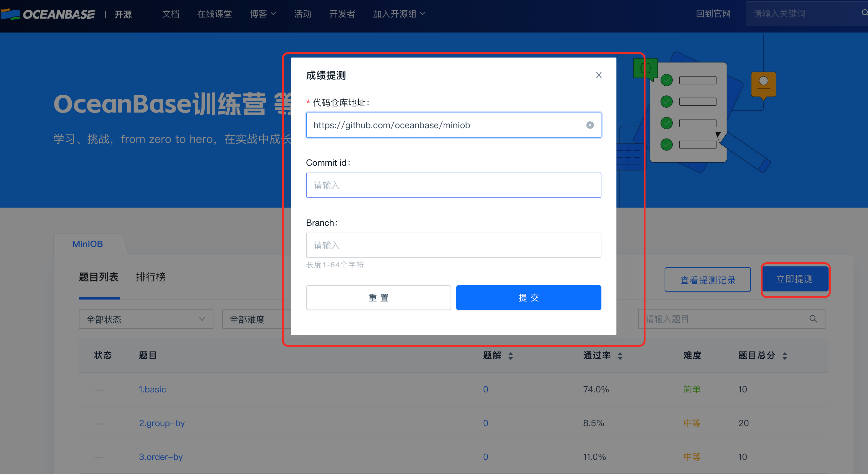The image size is (868, 474).
Task: Open 活动 in the top navigation
Action: point(303,14)
